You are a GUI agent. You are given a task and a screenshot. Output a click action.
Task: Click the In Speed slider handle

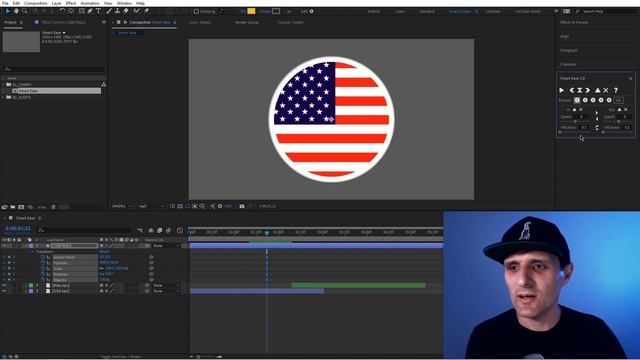click(x=575, y=122)
